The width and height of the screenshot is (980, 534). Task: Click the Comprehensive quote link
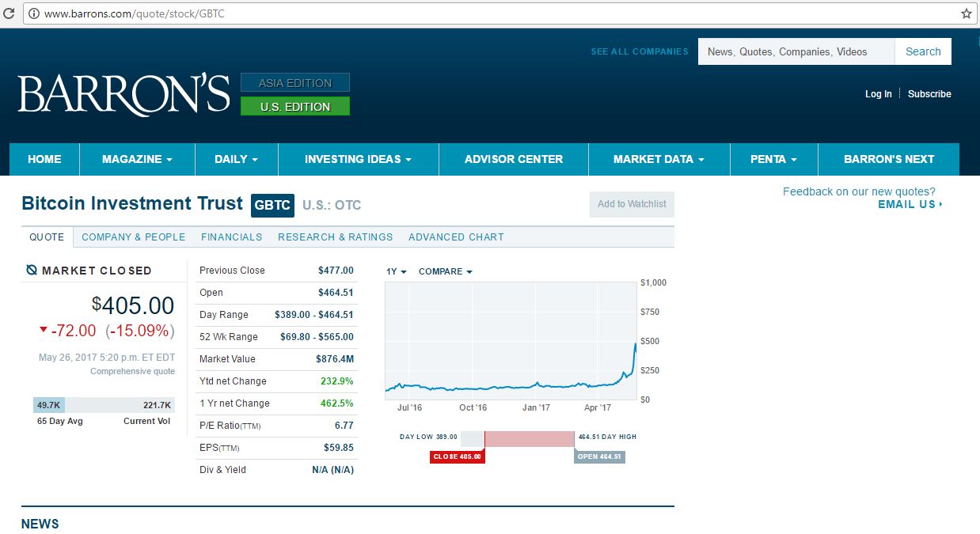click(133, 371)
